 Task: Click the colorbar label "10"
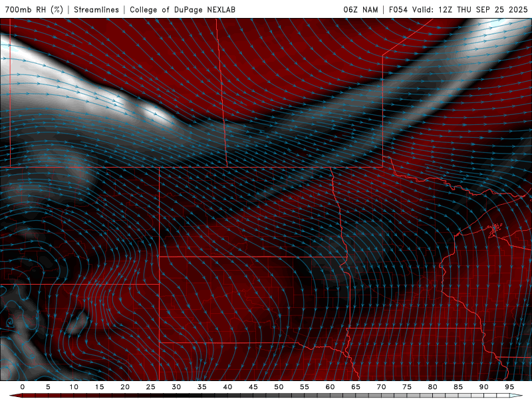tap(74, 387)
